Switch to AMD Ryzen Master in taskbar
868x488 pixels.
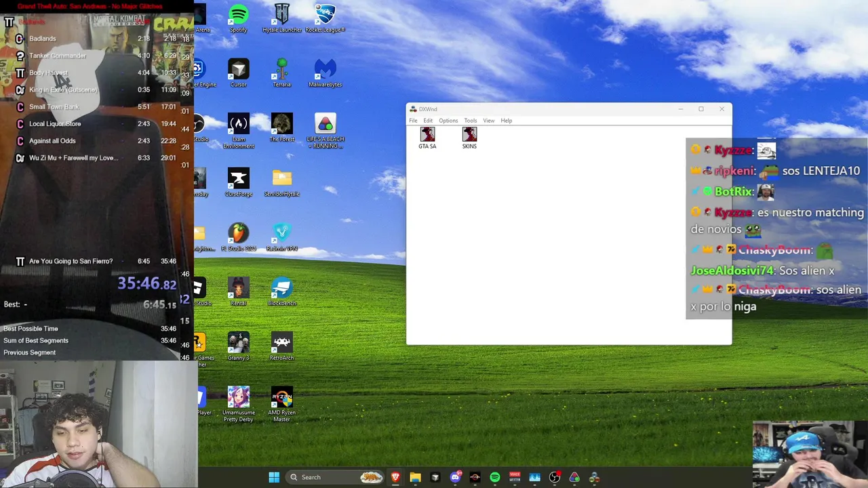(475, 477)
